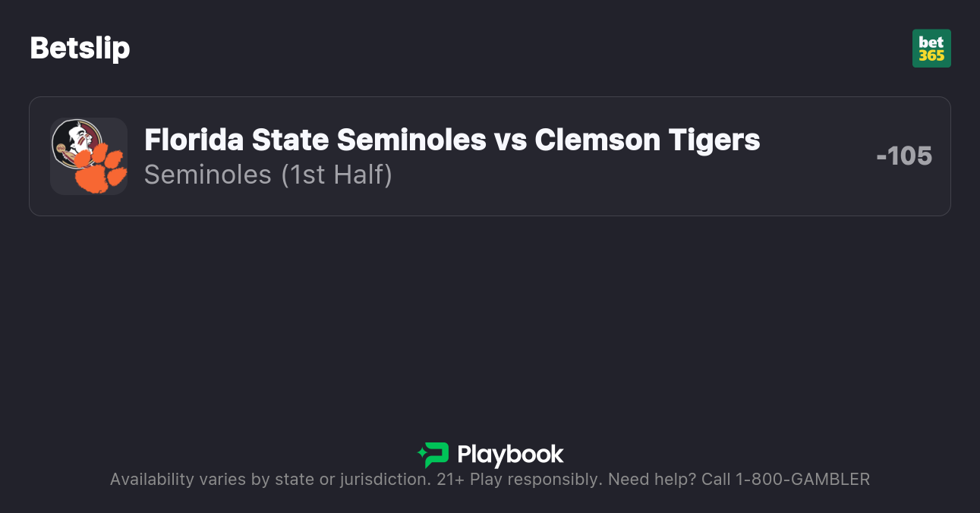Click the 'vs' separator in matchup title

[510, 140]
